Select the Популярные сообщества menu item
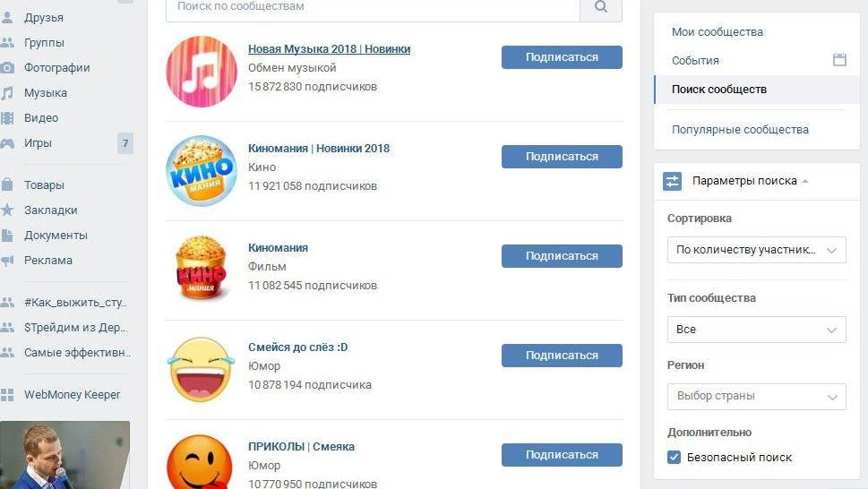 (740, 130)
